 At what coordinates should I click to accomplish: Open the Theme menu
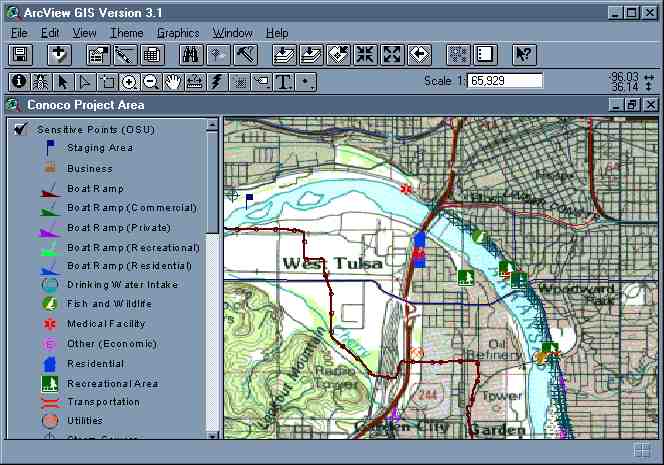coord(127,33)
